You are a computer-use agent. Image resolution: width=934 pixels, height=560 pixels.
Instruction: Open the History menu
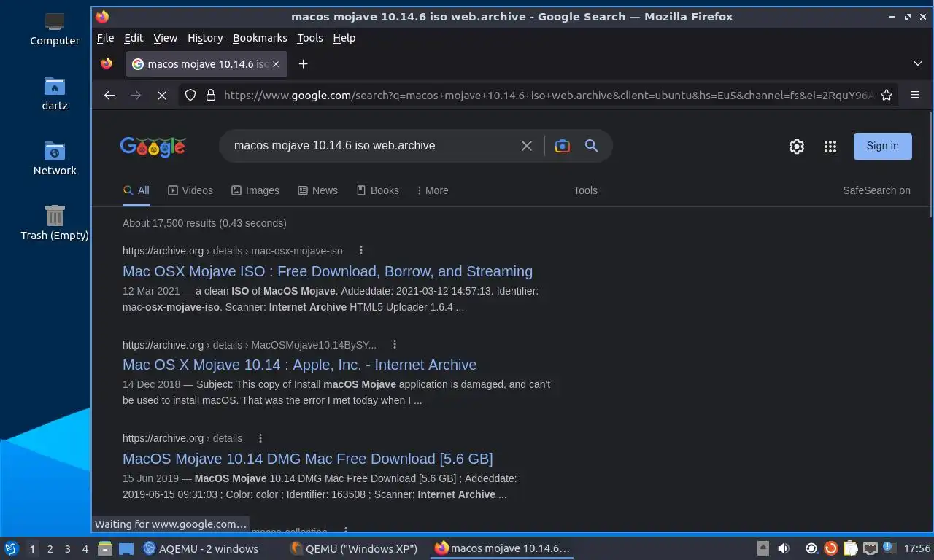point(205,38)
